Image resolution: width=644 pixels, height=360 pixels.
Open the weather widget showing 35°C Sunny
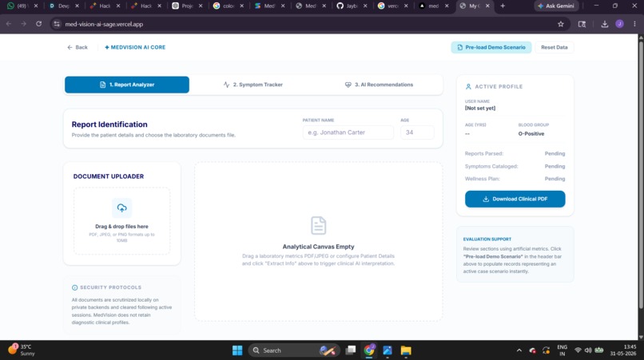pos(22,350)
